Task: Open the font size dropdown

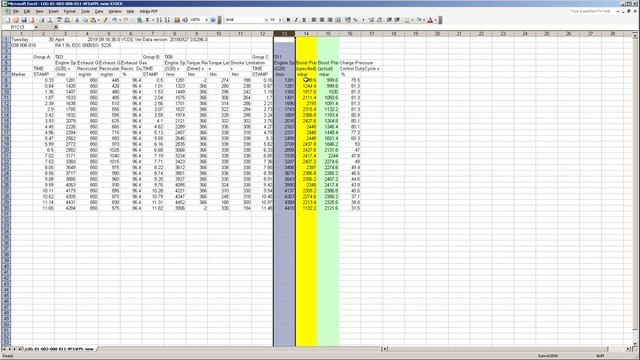Action: pos(280,20)
